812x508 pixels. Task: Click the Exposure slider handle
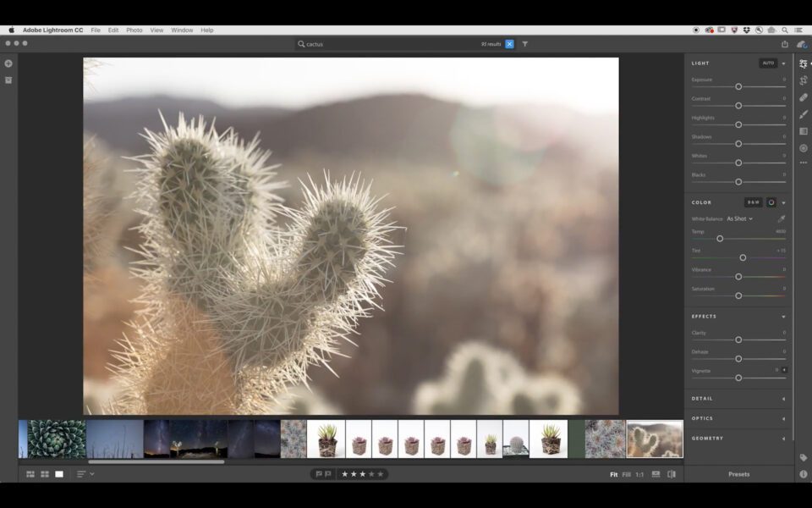[738, 86]
